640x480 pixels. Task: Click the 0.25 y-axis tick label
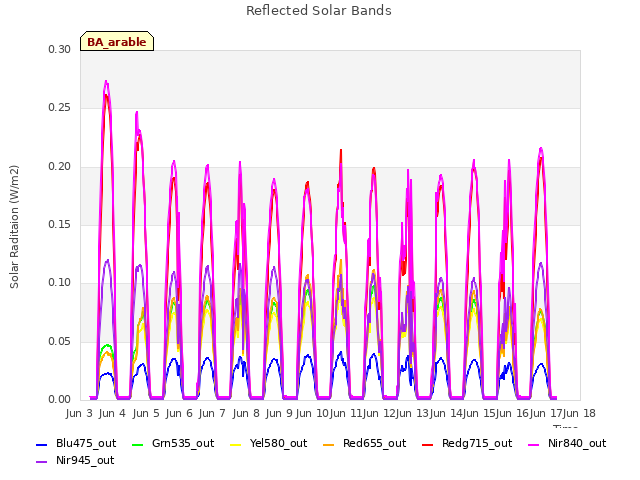[60, 108]
